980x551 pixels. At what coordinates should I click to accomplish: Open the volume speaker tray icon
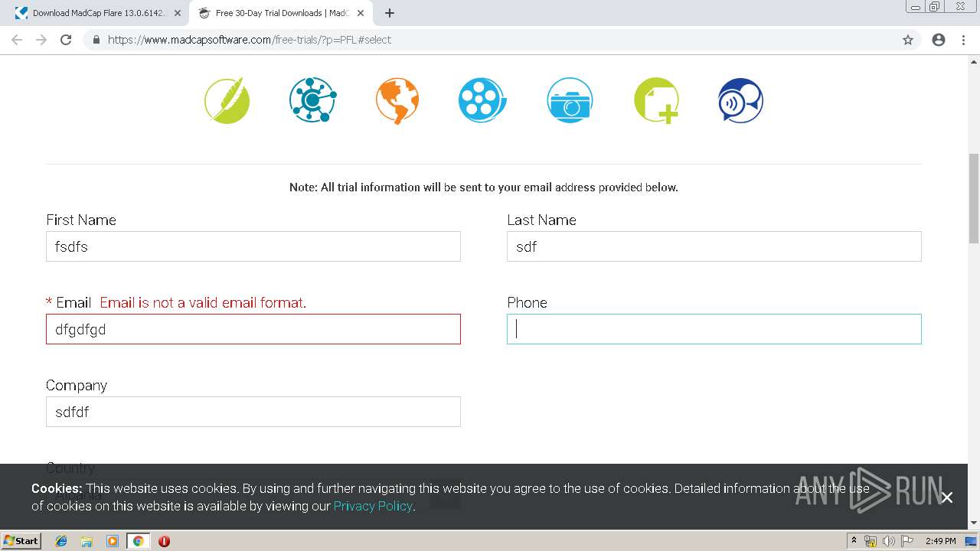[x=889, y=541]
